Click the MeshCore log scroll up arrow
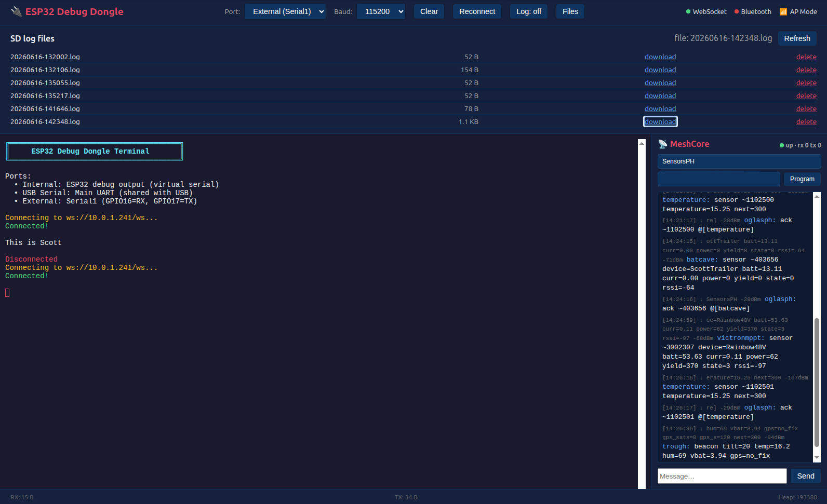The height and width of the screenshot is (504, 827). 817,196
